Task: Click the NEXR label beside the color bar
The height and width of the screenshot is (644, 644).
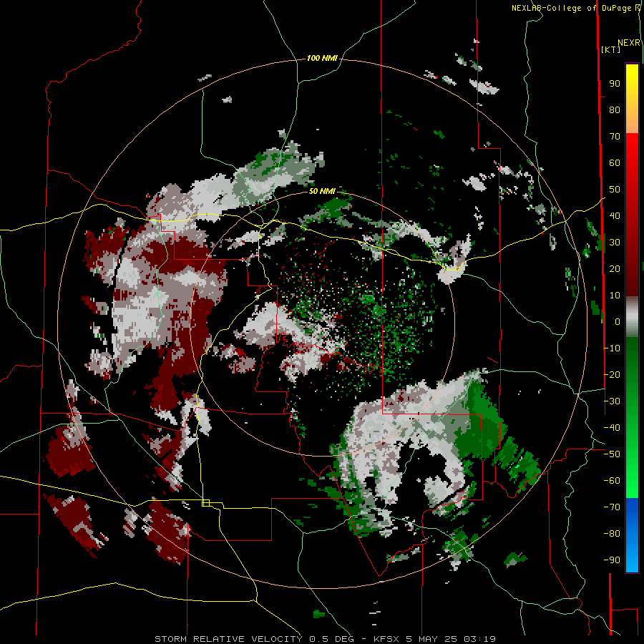Action: [629, 43]
